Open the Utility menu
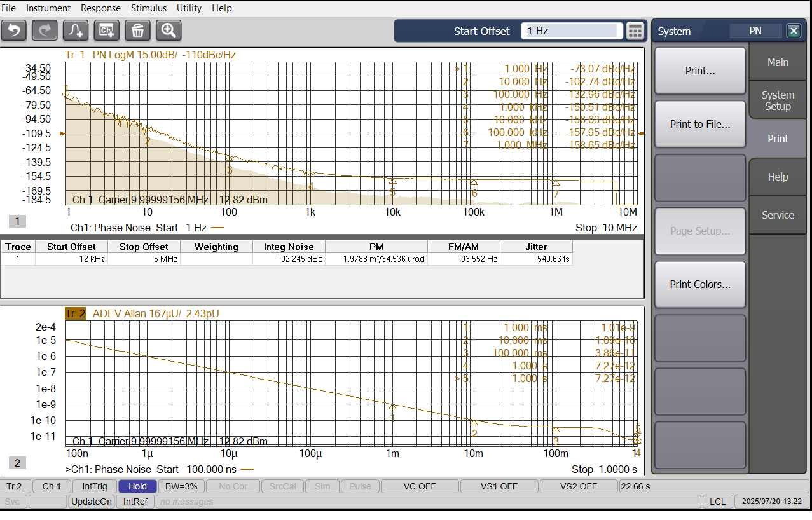This screenshot has height=520, width=812. coord(189,8)
